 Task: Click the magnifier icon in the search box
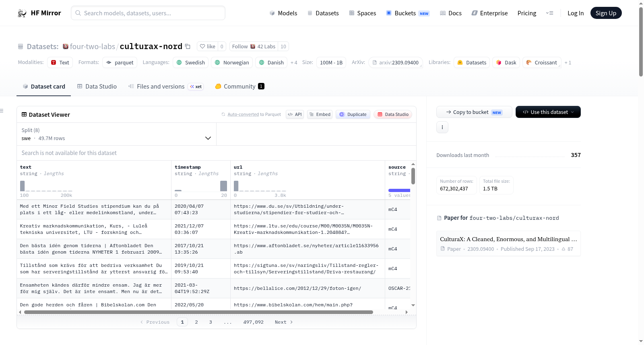point(78,13)
